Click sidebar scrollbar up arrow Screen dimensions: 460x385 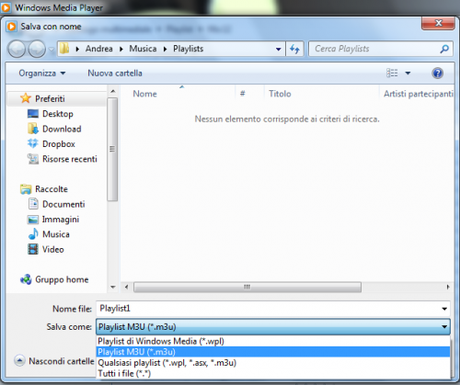click(x=113, y=91)
